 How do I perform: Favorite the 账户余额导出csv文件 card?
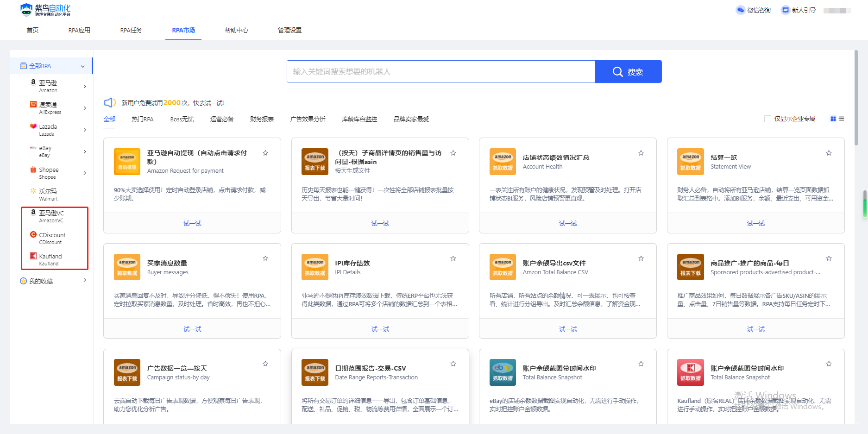tap(641, 258)
